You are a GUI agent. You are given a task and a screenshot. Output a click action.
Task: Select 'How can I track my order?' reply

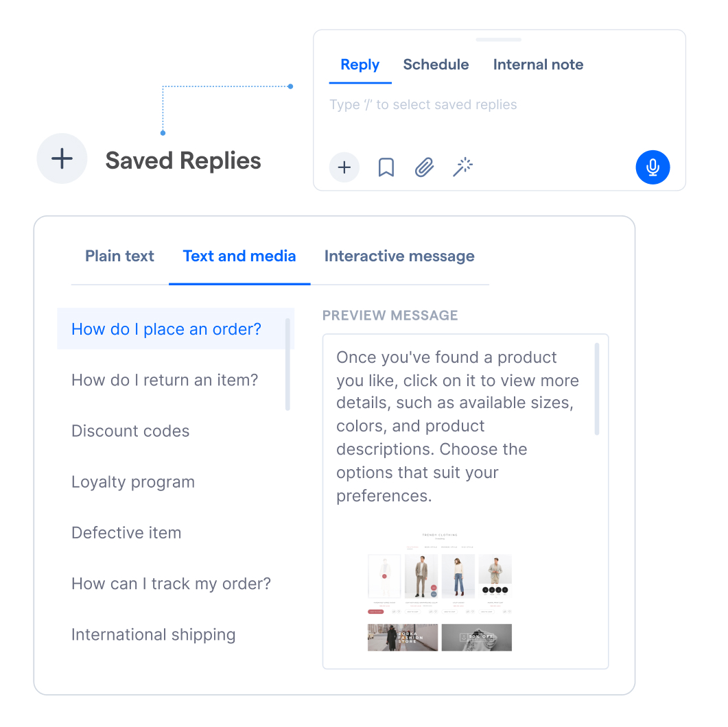tap(171, 584)
